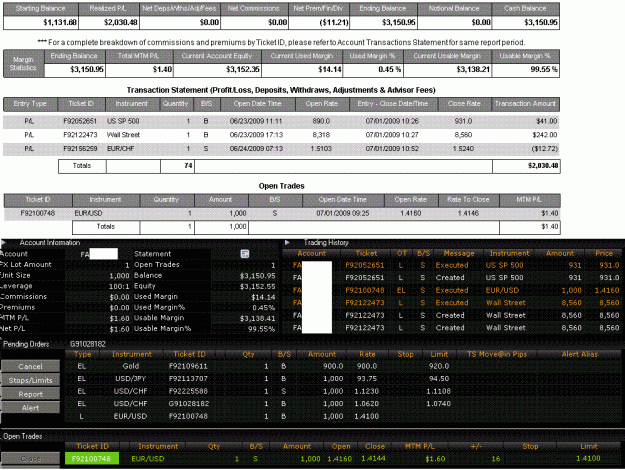Click Ticket ID F92122473 in transaction statement

[80, 135]
